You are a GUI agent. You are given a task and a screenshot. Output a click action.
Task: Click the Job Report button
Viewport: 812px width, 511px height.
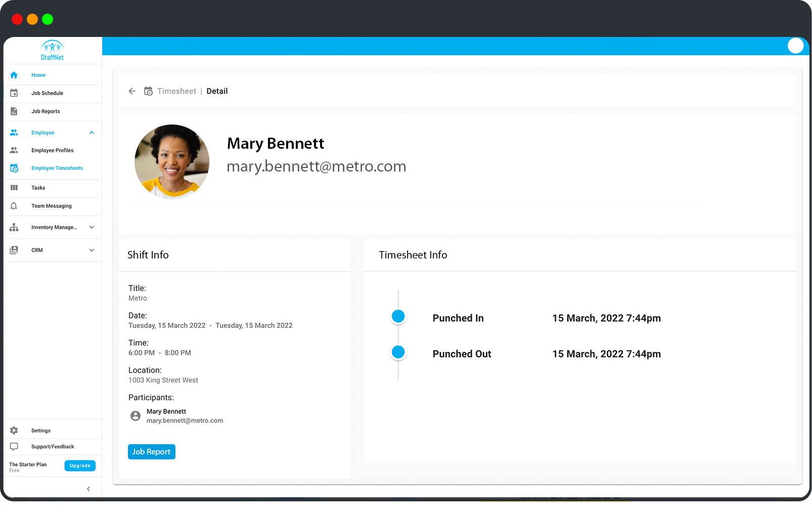(x=152, y=452)
